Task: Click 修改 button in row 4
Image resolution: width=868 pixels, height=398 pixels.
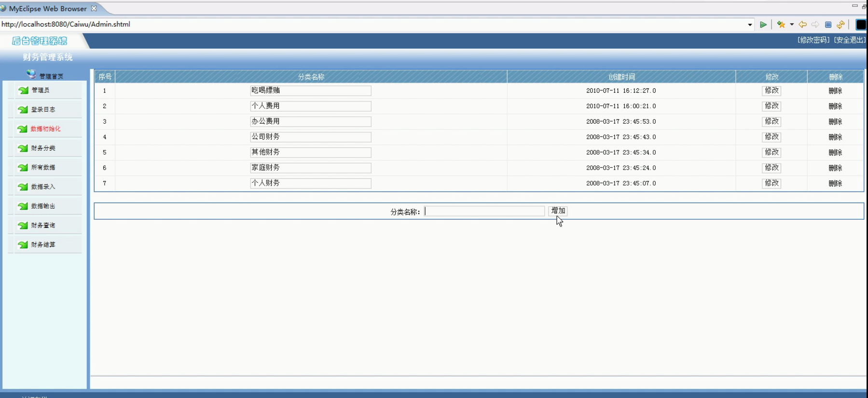Action: (x=772, y=137)
